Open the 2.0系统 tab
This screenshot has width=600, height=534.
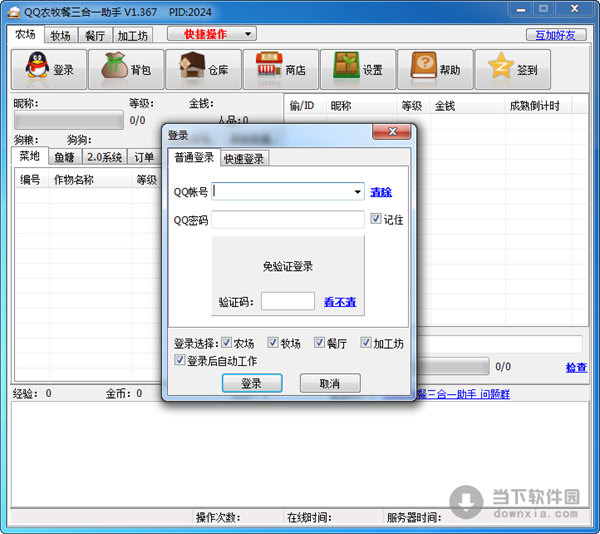(x=104, y=157)
